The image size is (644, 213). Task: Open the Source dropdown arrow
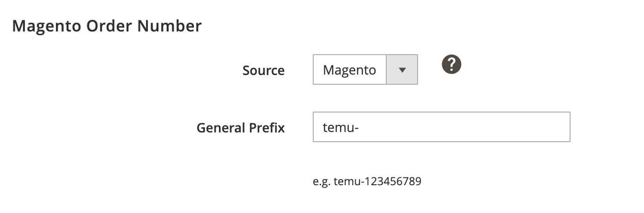[x=402, y=70]
